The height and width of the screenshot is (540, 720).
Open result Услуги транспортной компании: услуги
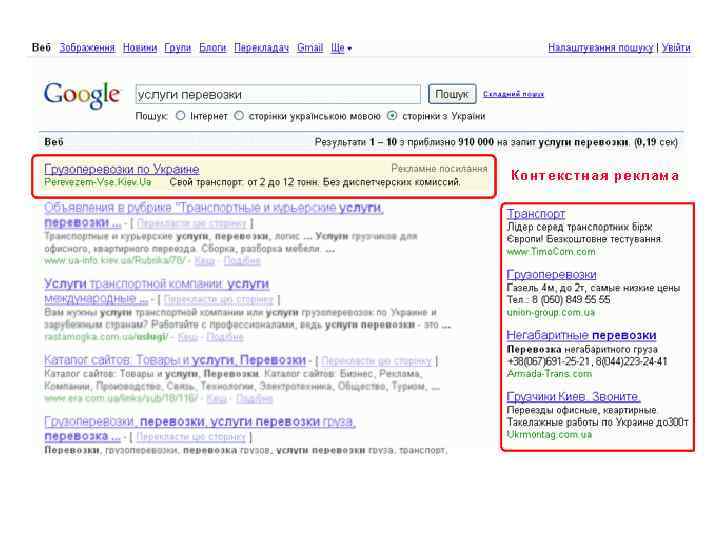[157, 284]
